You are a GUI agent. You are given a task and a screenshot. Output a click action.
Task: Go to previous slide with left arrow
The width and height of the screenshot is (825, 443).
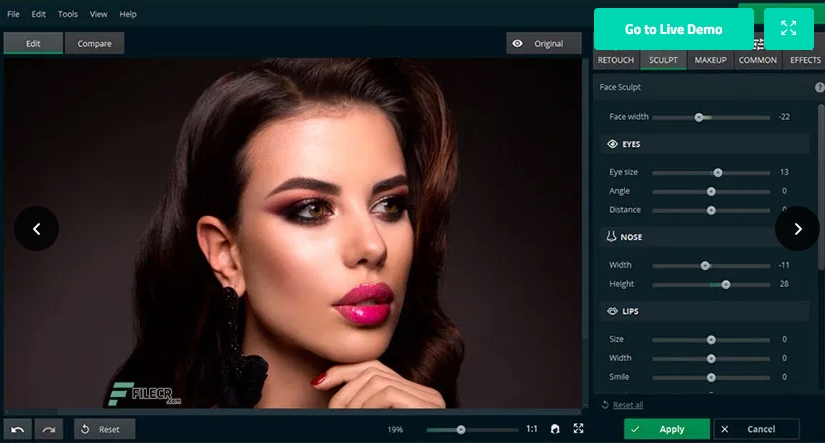pos(36,228)
